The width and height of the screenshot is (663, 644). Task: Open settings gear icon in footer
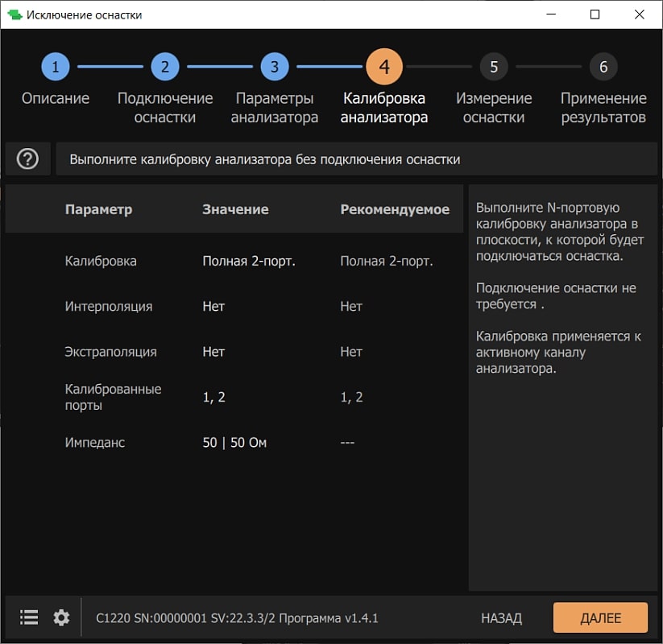[x=61, y=617]
